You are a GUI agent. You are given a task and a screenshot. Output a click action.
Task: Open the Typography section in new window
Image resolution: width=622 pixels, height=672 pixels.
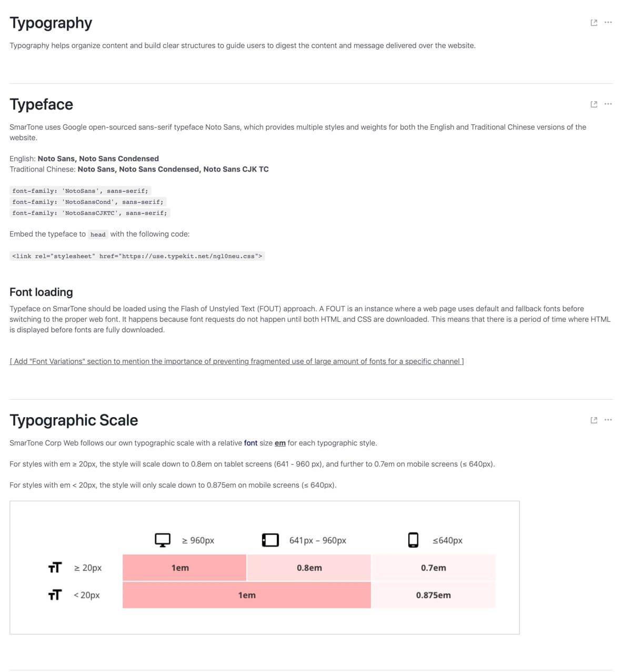594,23
